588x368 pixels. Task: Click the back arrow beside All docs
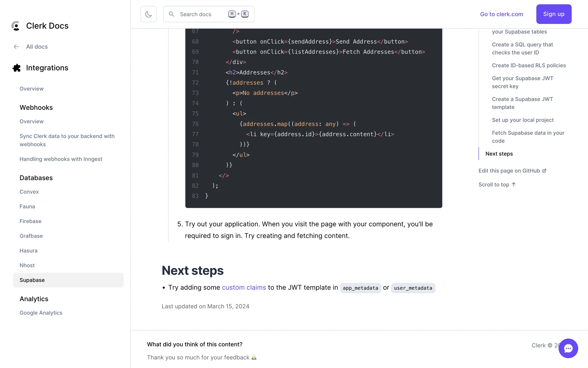pyautogui.click(x=16, y=47)
